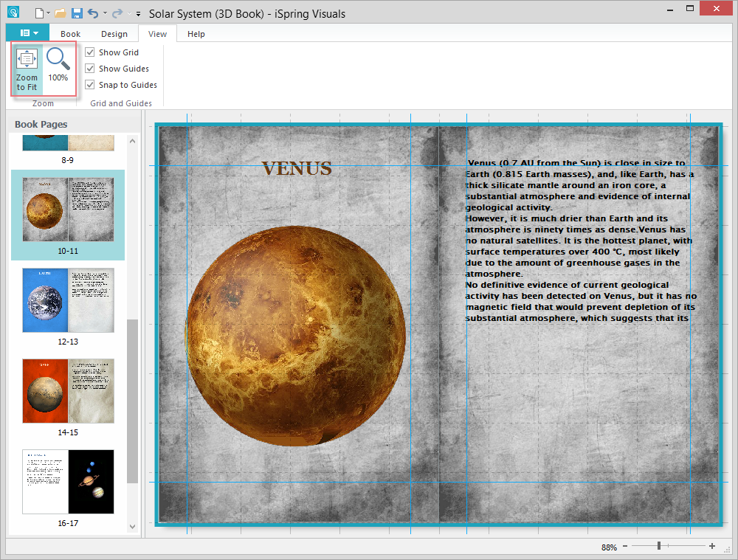Image resolution: width=738 pixels, height=560 pixels.
Task: Open the Book ribbon tab
Action: coord(70,33)
